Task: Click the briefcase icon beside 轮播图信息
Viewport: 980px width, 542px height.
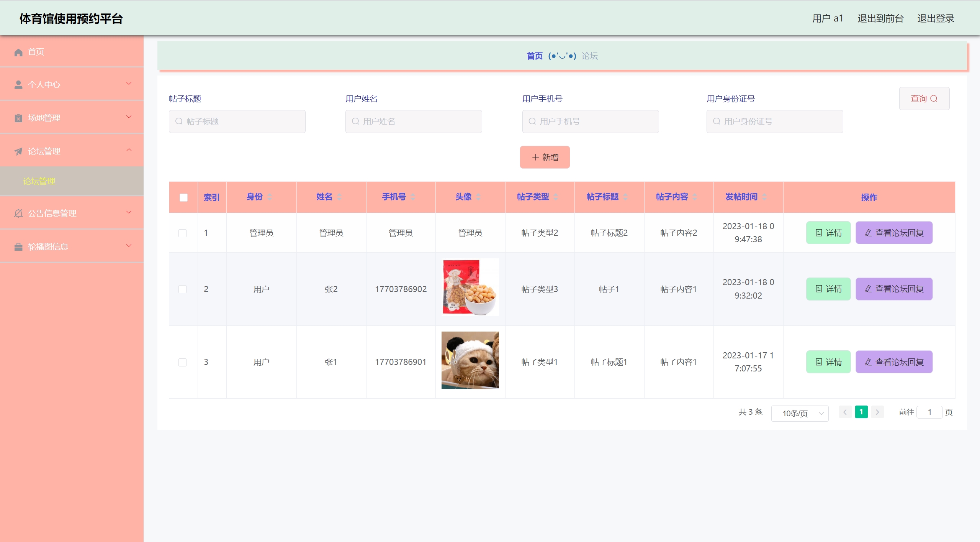Action: 18,247
